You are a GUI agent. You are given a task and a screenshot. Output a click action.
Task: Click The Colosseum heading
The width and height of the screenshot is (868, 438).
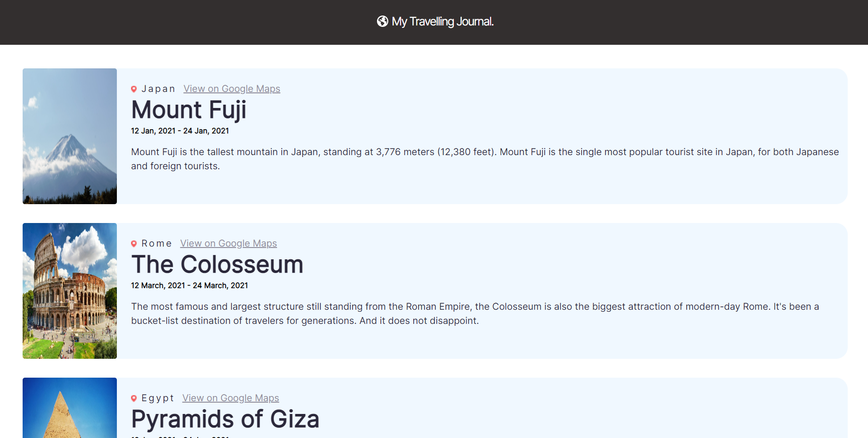(x=217, y=264)
